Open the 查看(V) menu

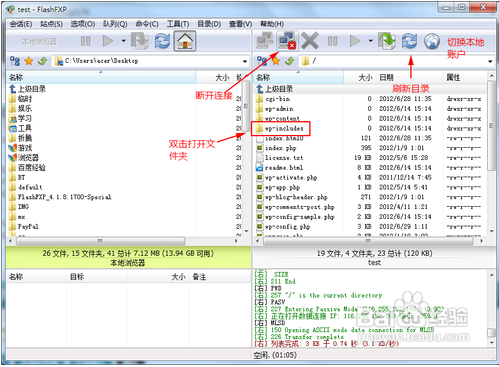point(240,24)
